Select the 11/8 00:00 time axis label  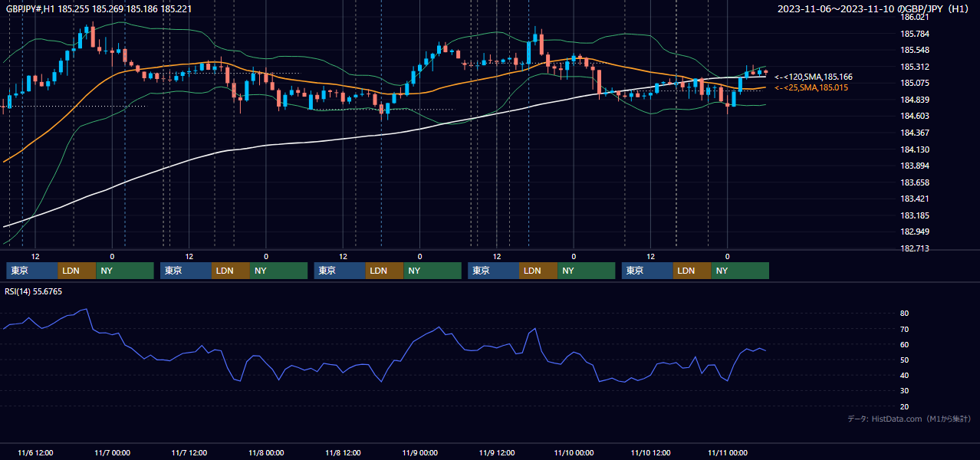[x=266, y=452]
